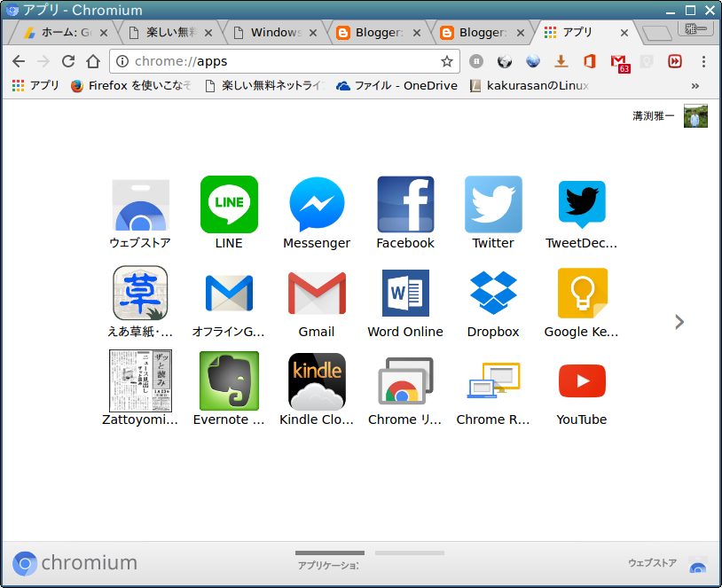The height and width of the screenshot is (588, 722).
Task: Open 楽しい無料ネットライフ bookmark
Action: 265,86
